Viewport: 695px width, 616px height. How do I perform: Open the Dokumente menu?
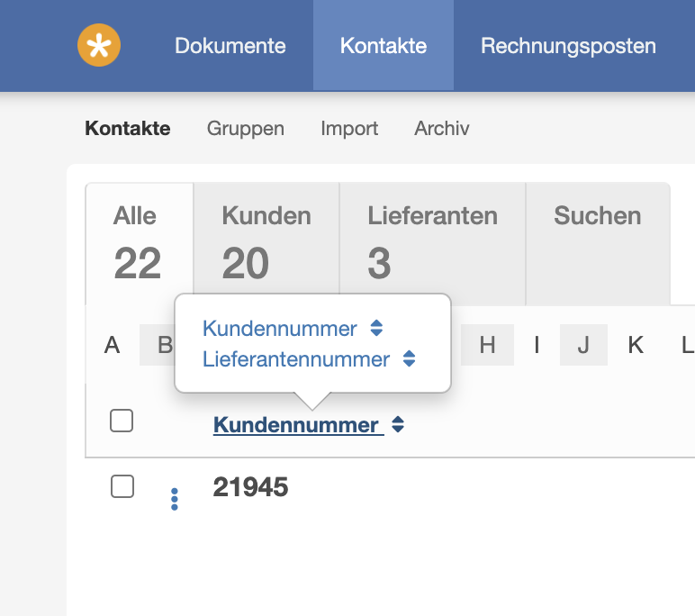pos(230,46)
